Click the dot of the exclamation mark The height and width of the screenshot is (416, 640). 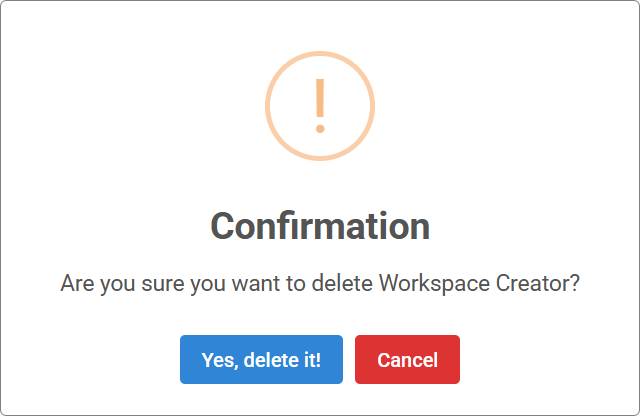(320, 129)
